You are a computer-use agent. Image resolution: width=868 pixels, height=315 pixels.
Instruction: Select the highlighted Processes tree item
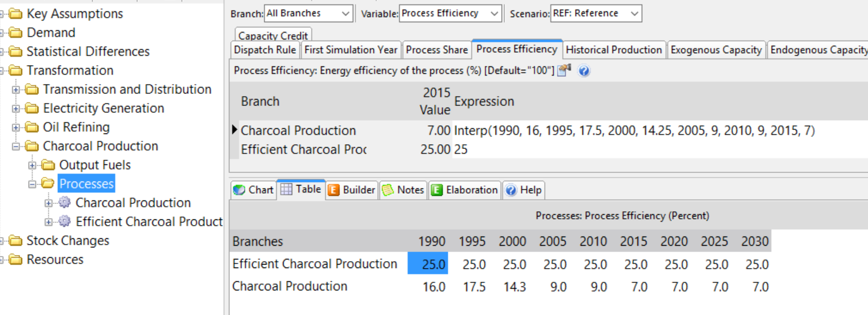87,184
